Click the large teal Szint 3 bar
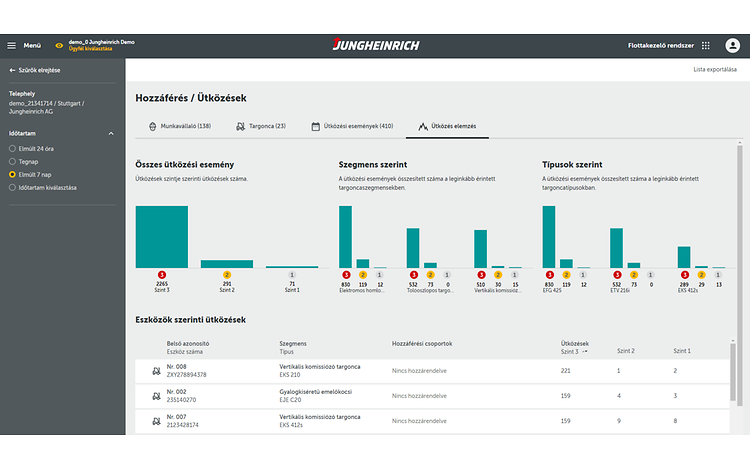The width and height of the screenshot is (750, 469). pos(161,236)
